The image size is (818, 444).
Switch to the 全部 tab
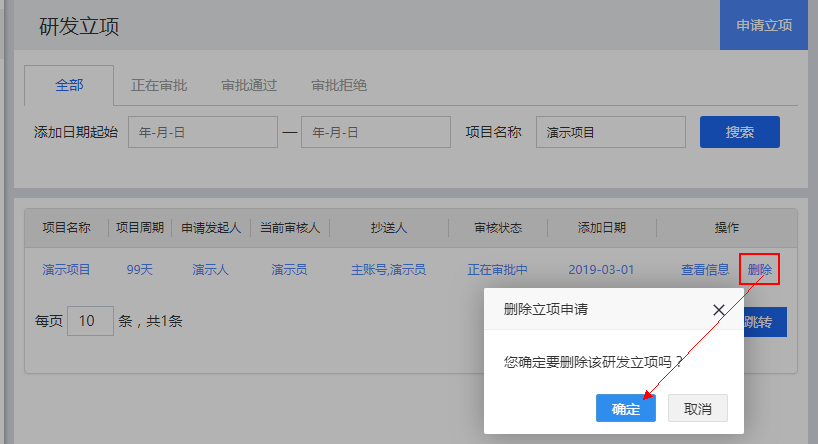69,85
